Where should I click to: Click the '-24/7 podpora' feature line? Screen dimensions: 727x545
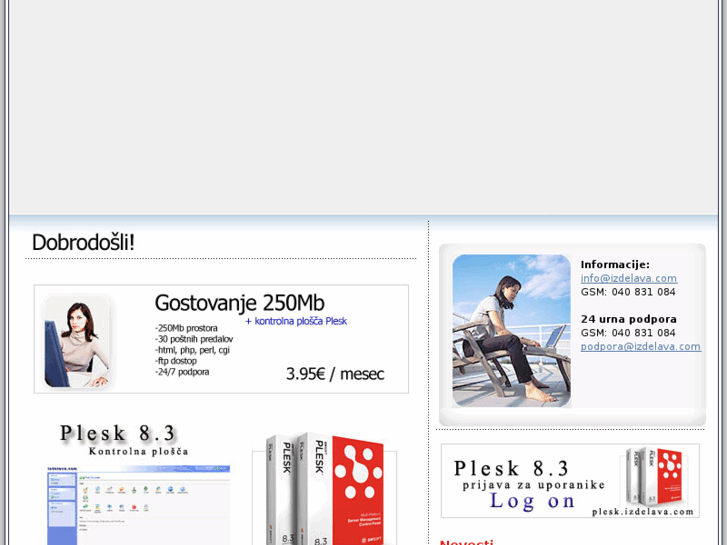pyautogui.click(x=182, y=372)
